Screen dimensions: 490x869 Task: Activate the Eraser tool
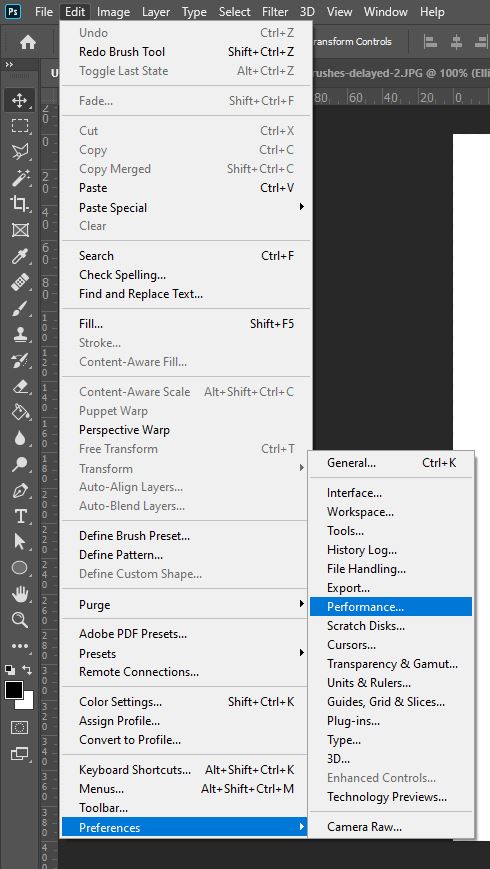[x=20, y=386]
